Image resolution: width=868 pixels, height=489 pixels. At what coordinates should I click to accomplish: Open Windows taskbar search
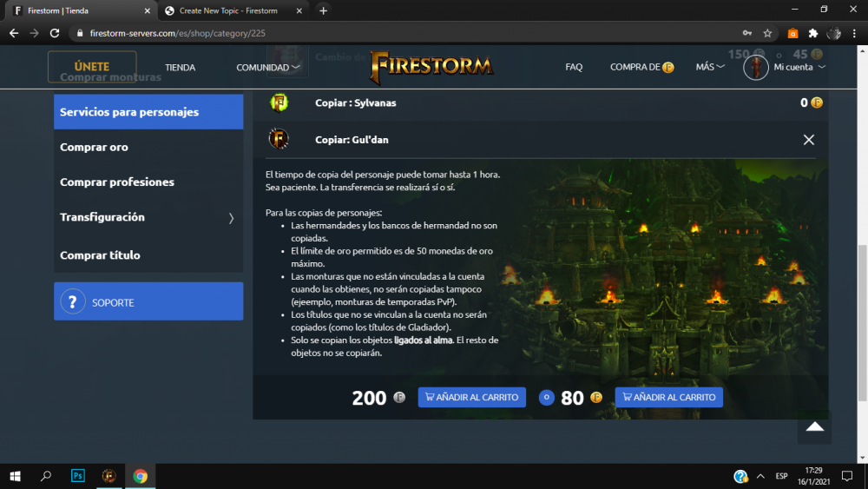46,476
